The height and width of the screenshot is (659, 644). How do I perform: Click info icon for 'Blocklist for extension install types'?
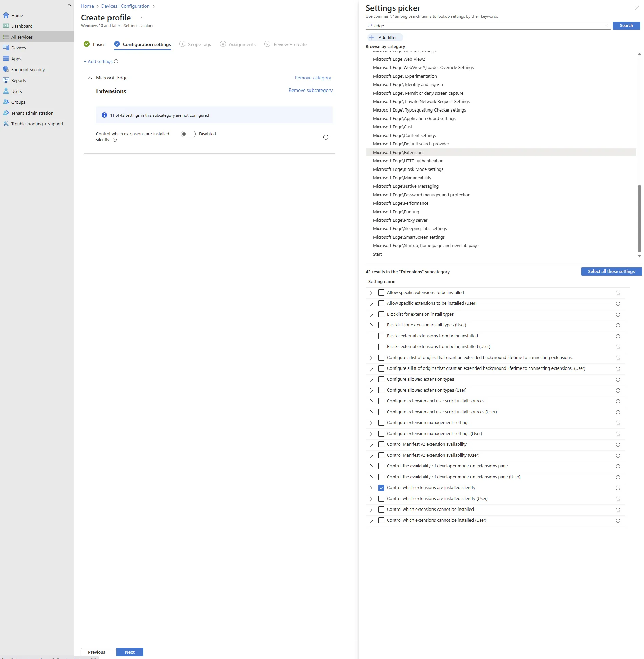(618, 314)
